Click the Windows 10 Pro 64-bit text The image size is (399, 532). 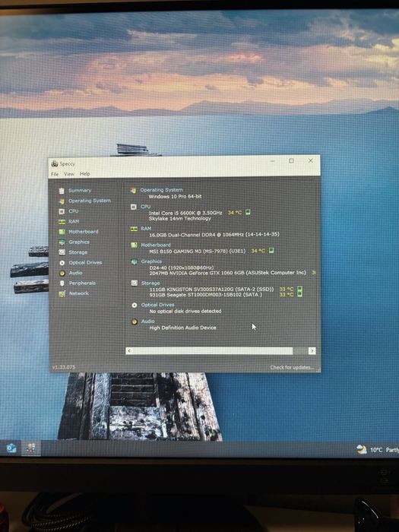point(175,196)
